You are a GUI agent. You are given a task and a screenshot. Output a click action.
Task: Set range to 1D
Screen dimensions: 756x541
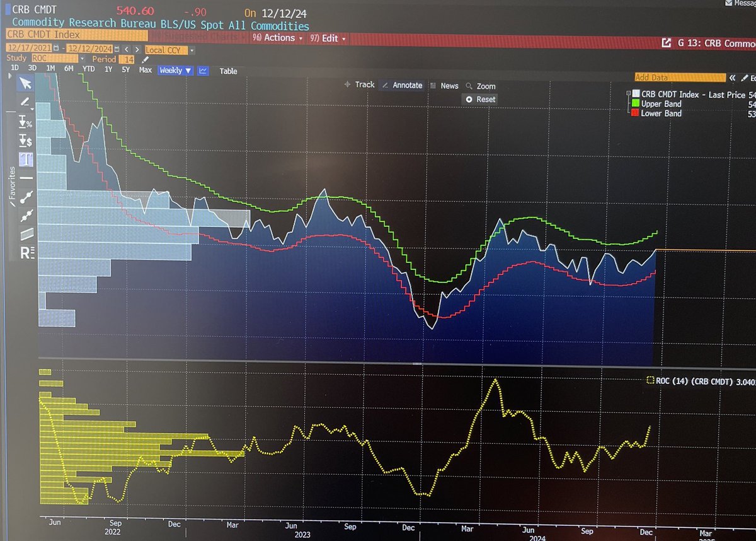tap(14, 69)
